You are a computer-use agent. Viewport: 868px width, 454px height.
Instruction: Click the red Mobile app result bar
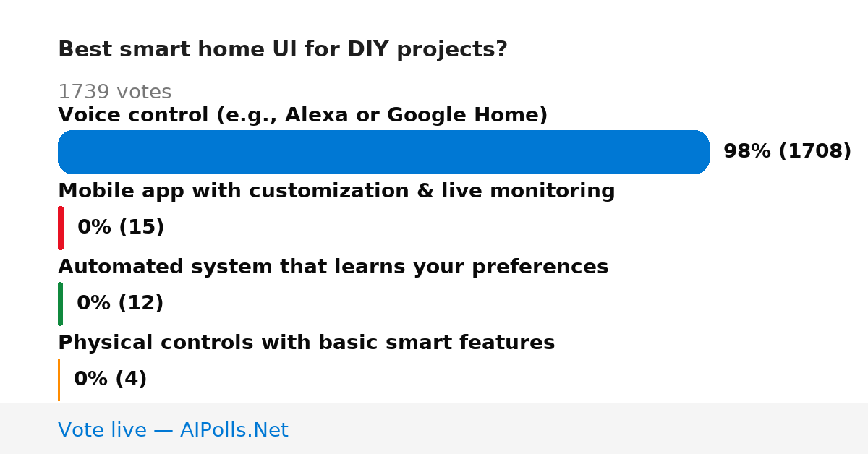pyautogui.click(x=61, y=228)
